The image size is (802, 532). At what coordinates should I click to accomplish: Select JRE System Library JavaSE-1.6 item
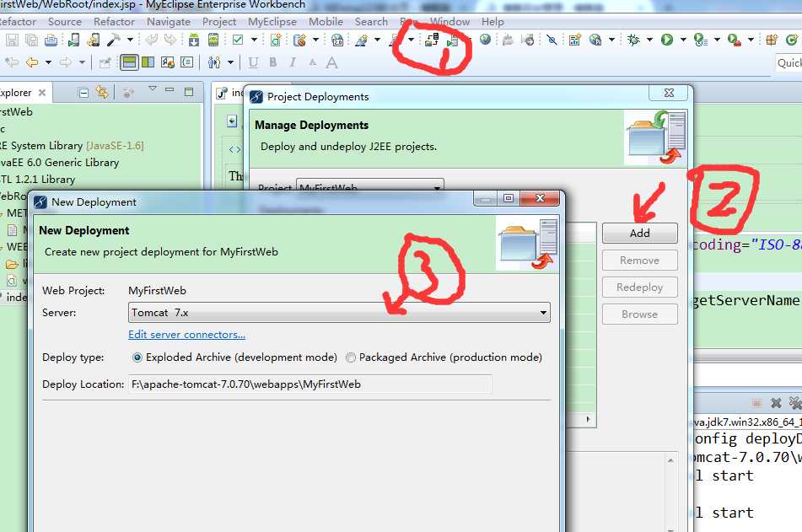tap(72, 146)
